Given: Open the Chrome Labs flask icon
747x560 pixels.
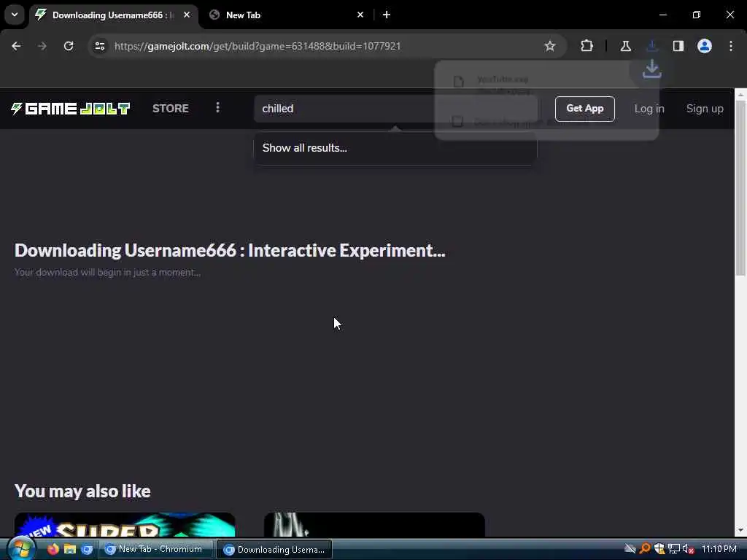Looking at the screenshot, I should 625,46.
